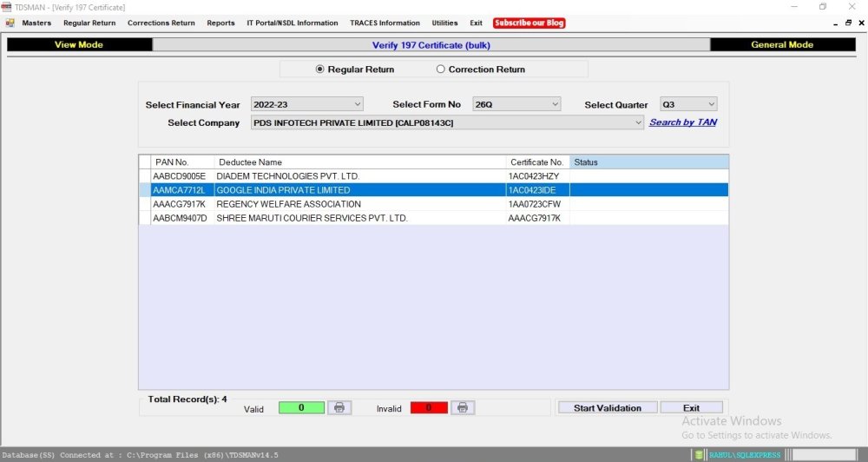
Task: Print the valid certificates list
Action: (339, 407)
